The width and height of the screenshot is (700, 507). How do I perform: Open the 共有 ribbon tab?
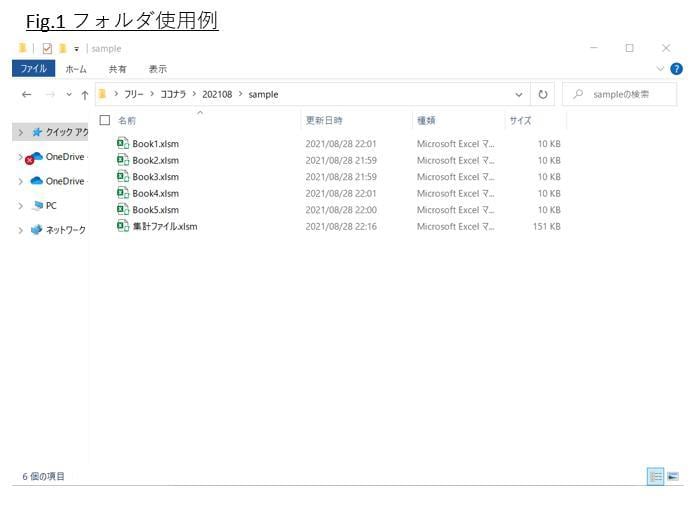point(117,69)
